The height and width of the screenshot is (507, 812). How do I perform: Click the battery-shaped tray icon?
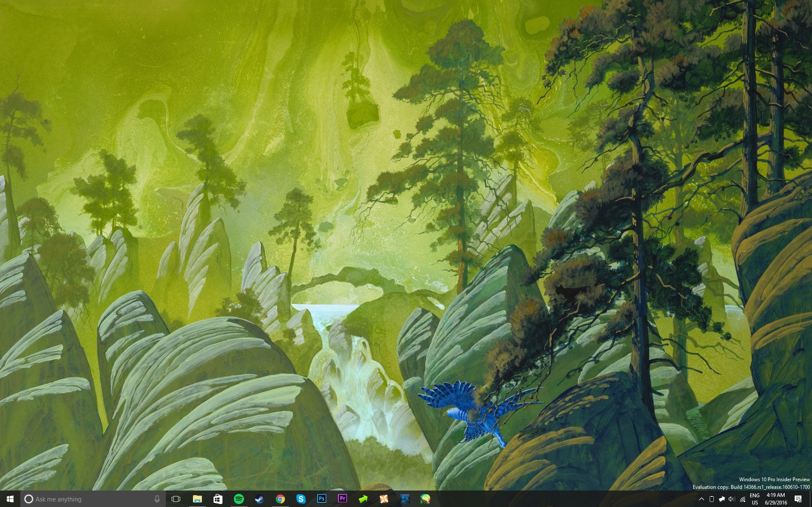pyautogui.click(x=712, y=499)
